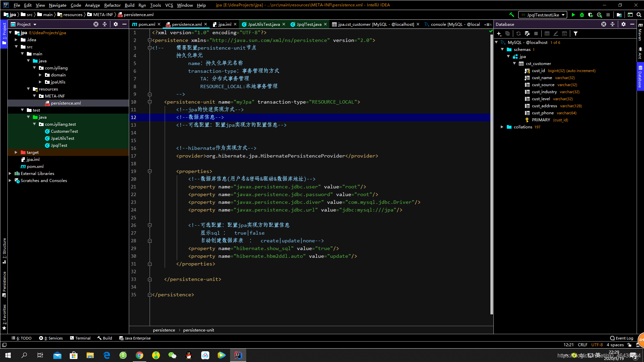The height and width of the screenshot is (362, 644).
Task: Click the TODO panel button
Action: click(22, 338)
